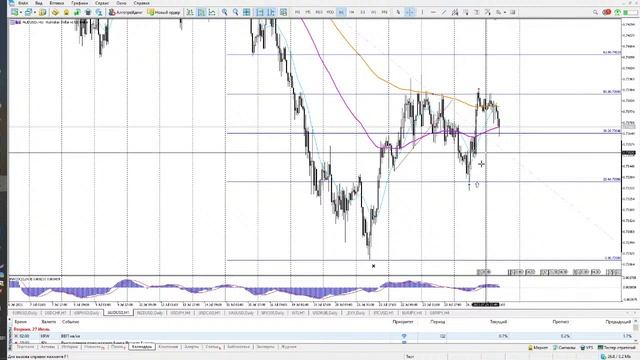The image size is (640, 360).
Task: Click the search magnifier icon at top right
Action: (x=595, y=12)
